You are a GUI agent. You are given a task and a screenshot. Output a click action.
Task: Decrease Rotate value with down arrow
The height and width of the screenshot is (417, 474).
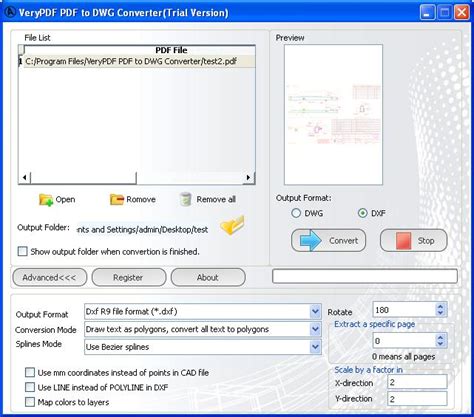[x=440, y=313]
